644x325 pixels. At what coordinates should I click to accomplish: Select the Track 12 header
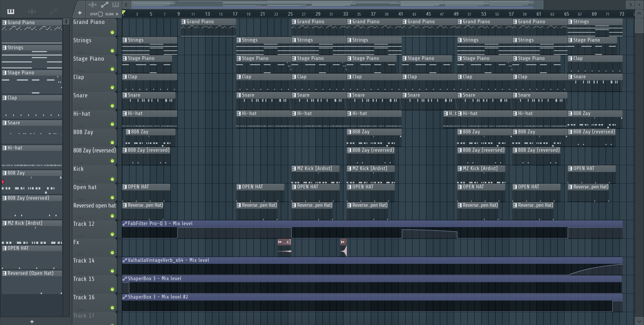point(95,229)
